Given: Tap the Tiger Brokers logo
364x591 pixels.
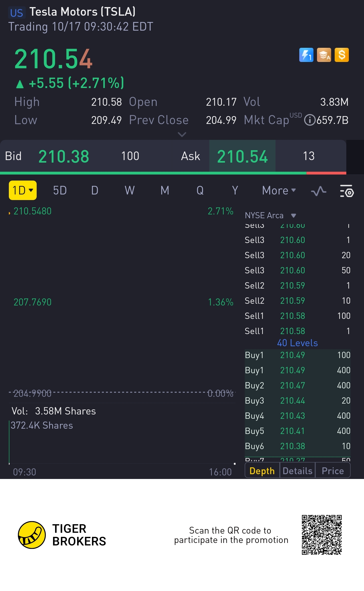Looking at the screenshot, I should tap(32, 535).
